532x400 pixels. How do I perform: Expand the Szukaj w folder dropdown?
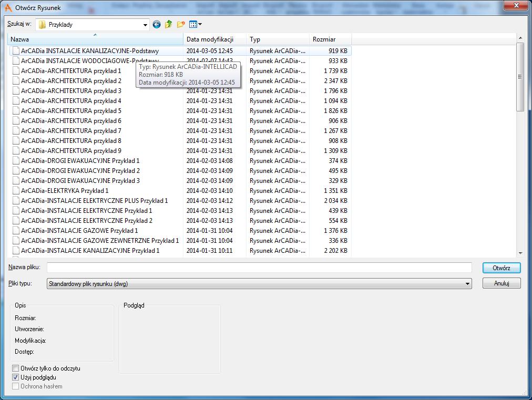[145, 25]
